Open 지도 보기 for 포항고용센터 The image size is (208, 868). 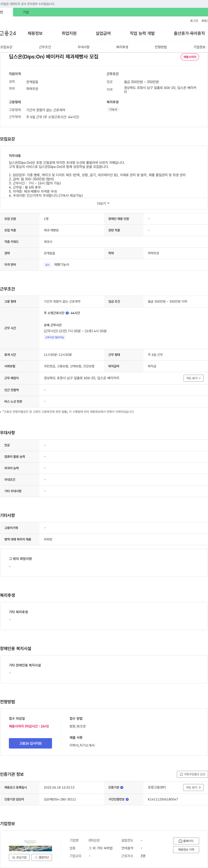pos(193,787)
